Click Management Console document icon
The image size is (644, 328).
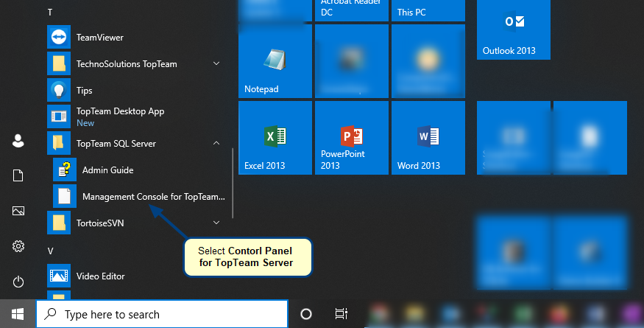click(x=65, y=196)
